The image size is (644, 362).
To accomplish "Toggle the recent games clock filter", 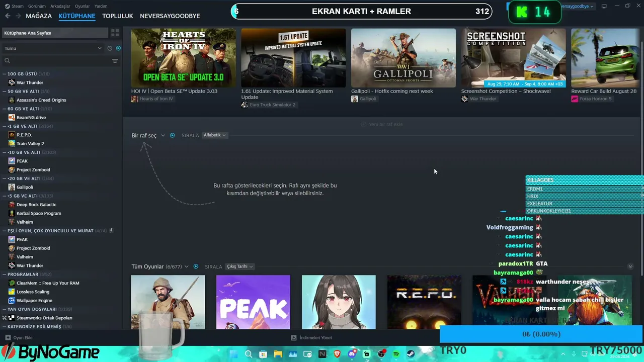I will pyautogui.click(x=110, y=48).
